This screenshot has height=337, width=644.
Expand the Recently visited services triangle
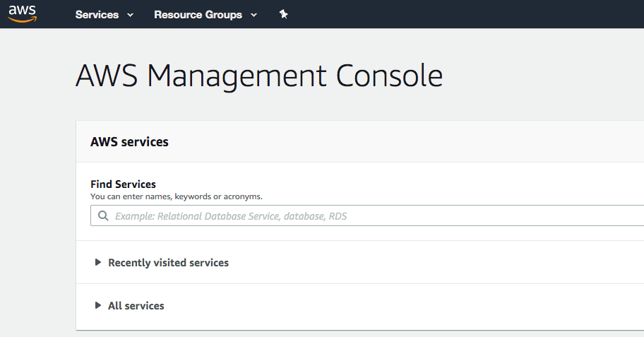98,262
